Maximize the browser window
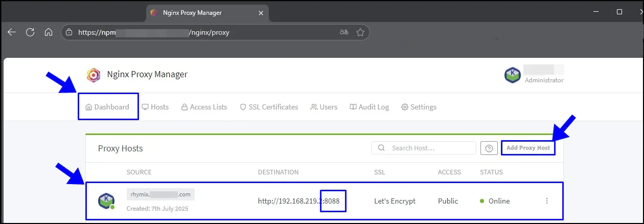The width and height of the screenshot is (644, 224). 619,11
